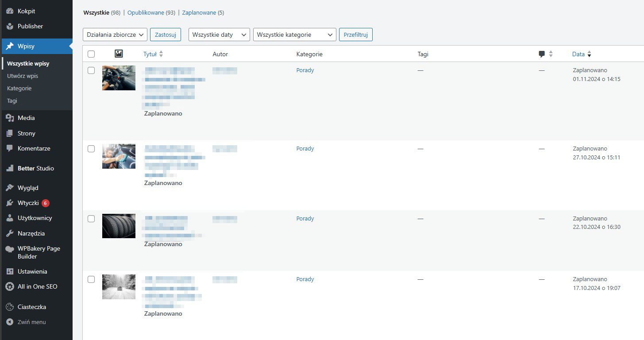
Task: Sort posts by the Data column header
Action: [578, 54]
